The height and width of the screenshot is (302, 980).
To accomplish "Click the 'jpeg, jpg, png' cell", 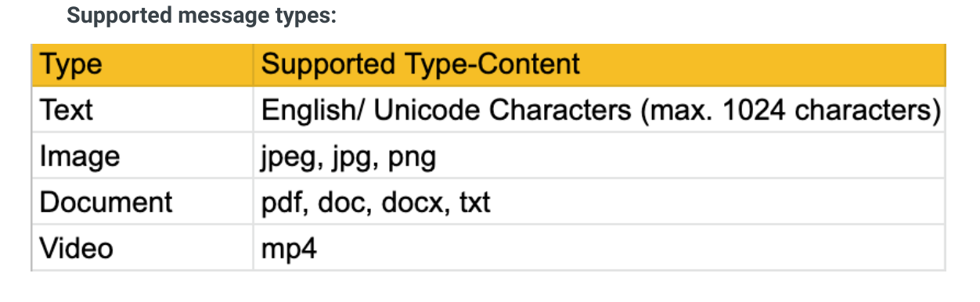I will pos(600,156).
